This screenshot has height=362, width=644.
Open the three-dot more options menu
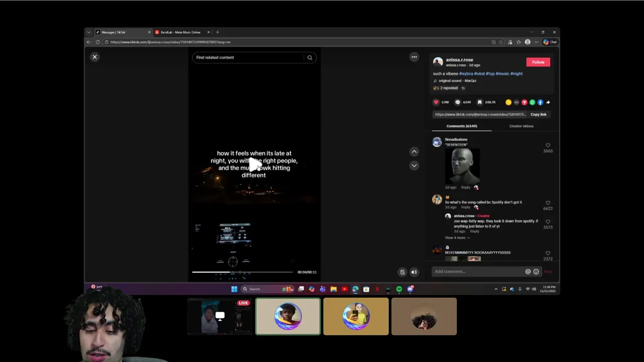pyautogui.click(x=414, y=57)
